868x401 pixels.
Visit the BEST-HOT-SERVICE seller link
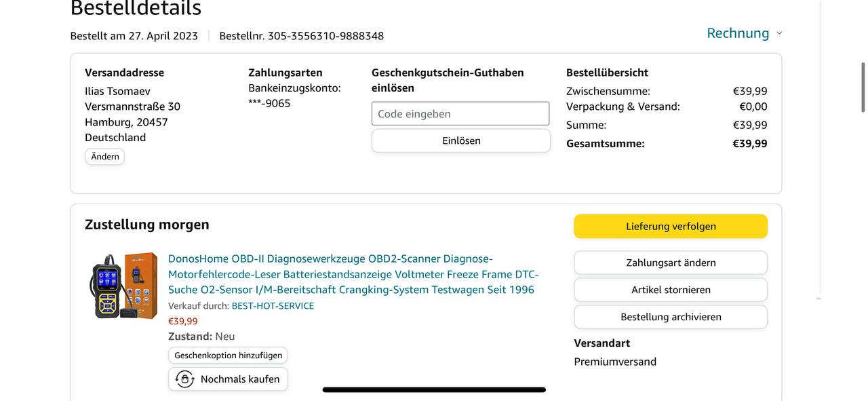pos(273,306)
